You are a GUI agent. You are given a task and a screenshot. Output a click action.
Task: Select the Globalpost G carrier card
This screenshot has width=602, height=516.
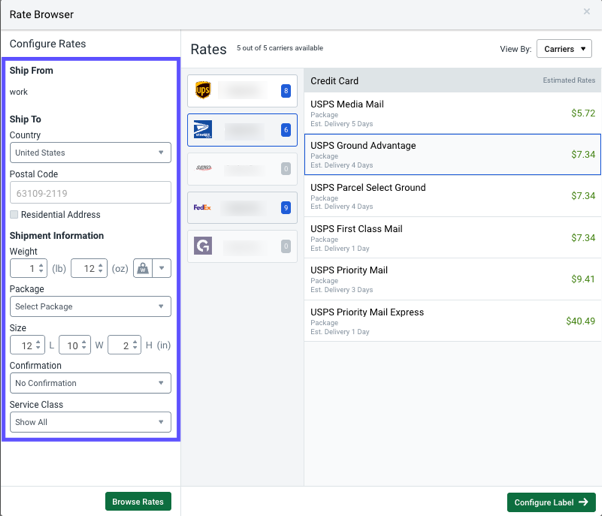(x=242, y=246)
